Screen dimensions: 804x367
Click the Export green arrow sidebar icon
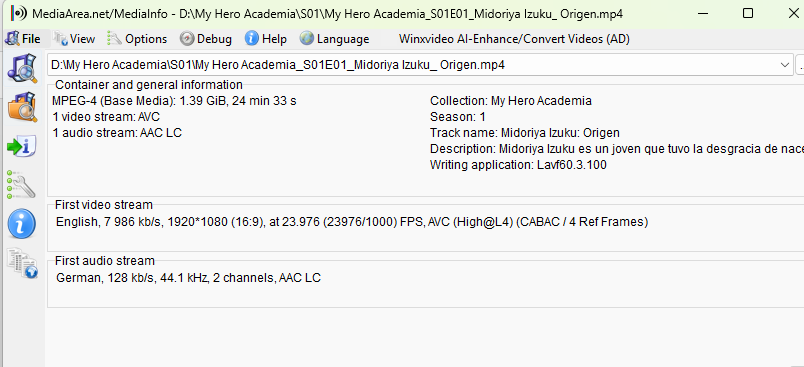(x=22, y=146)
